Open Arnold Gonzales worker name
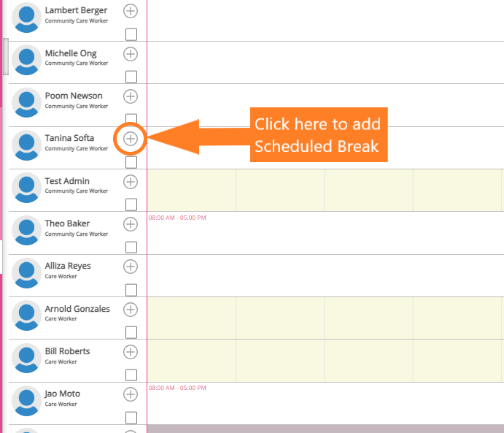This screenshot has height=433, width=504. [77, 309]
